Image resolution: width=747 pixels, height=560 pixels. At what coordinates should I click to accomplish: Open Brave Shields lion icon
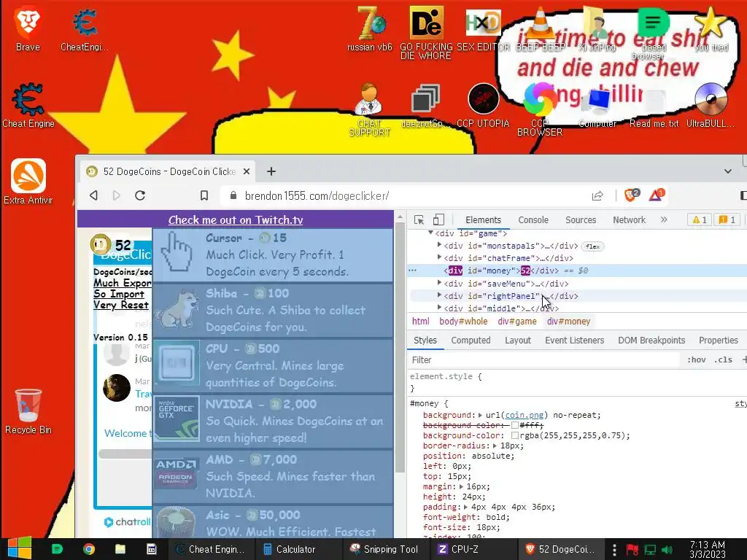pos(631,195)
